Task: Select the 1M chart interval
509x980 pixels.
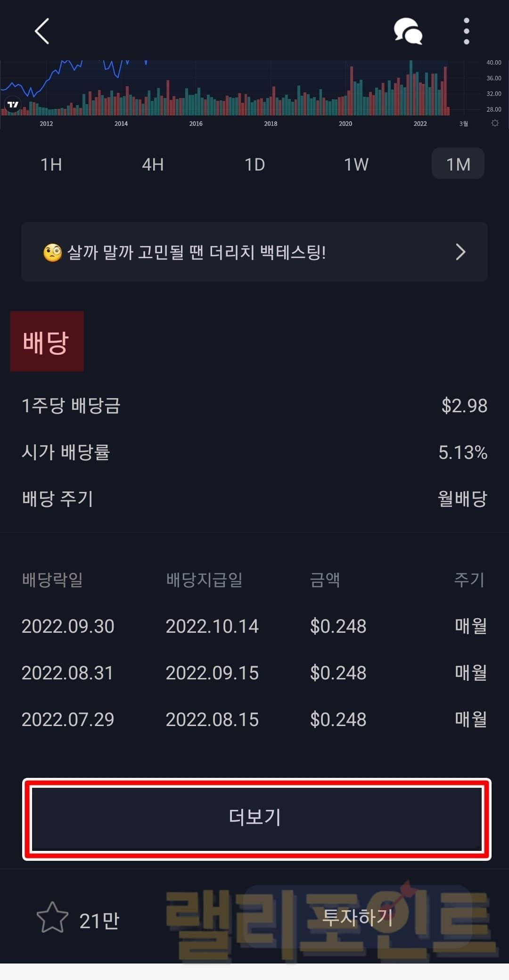Action: (x=458, y=164)
